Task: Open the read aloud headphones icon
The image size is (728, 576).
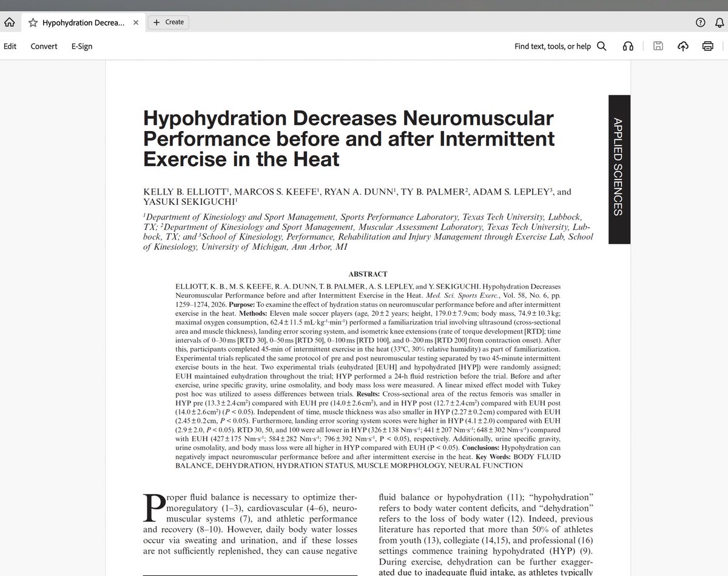Action: point(628,46)
